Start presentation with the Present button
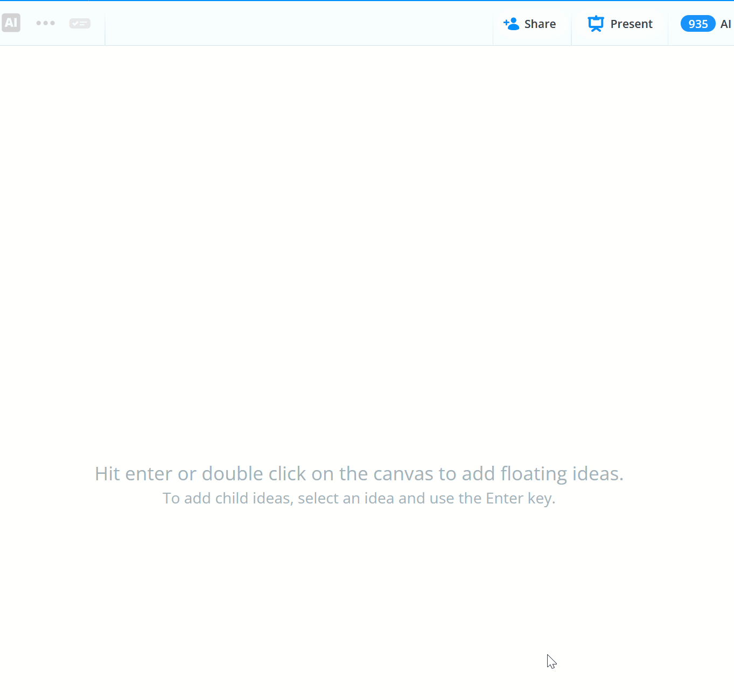Image resolution: width=734 pixels, height=700 pixels. pos(620,24)
